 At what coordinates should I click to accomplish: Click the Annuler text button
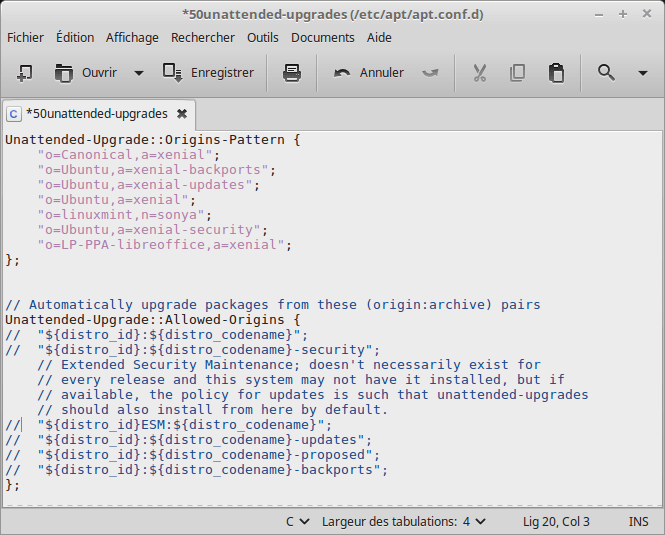[382, 73]
